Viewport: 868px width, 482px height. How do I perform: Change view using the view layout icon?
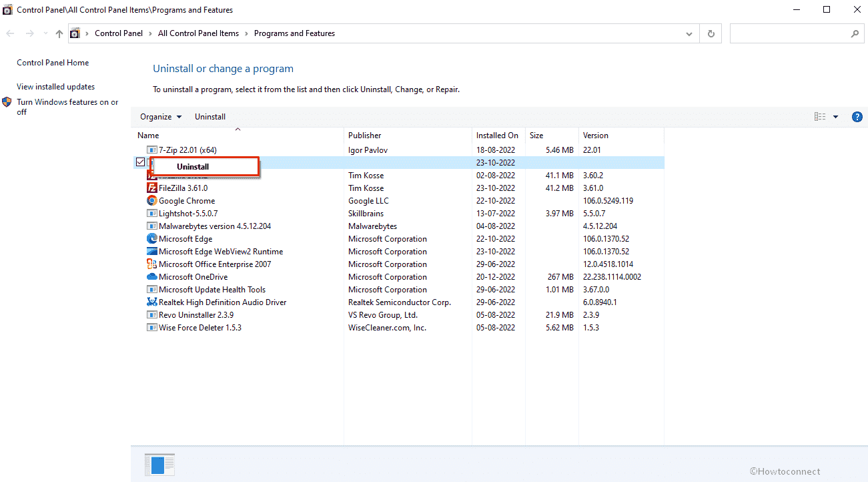click(x=820, y=117)
